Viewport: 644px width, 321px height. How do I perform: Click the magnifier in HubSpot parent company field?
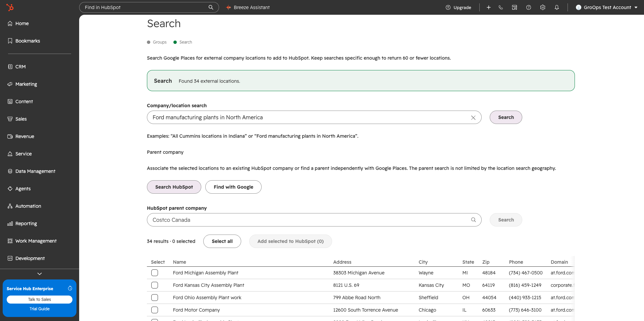[474, 220]
